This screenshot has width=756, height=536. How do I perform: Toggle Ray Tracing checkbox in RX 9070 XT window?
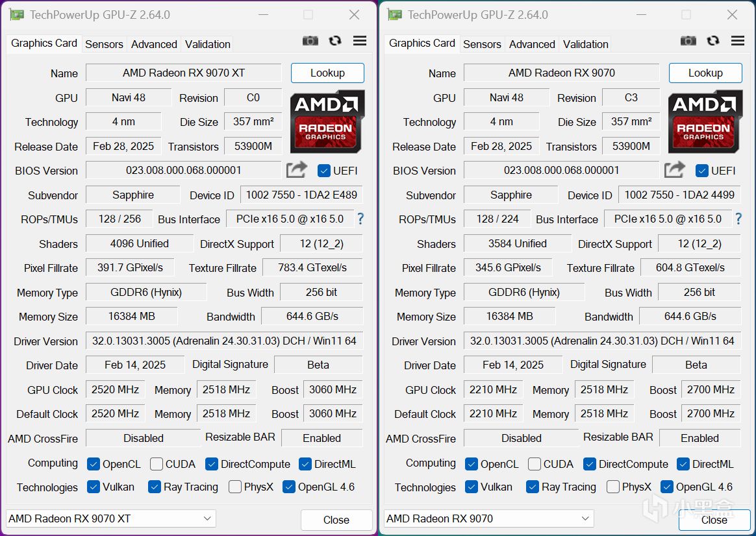(155, 487)
